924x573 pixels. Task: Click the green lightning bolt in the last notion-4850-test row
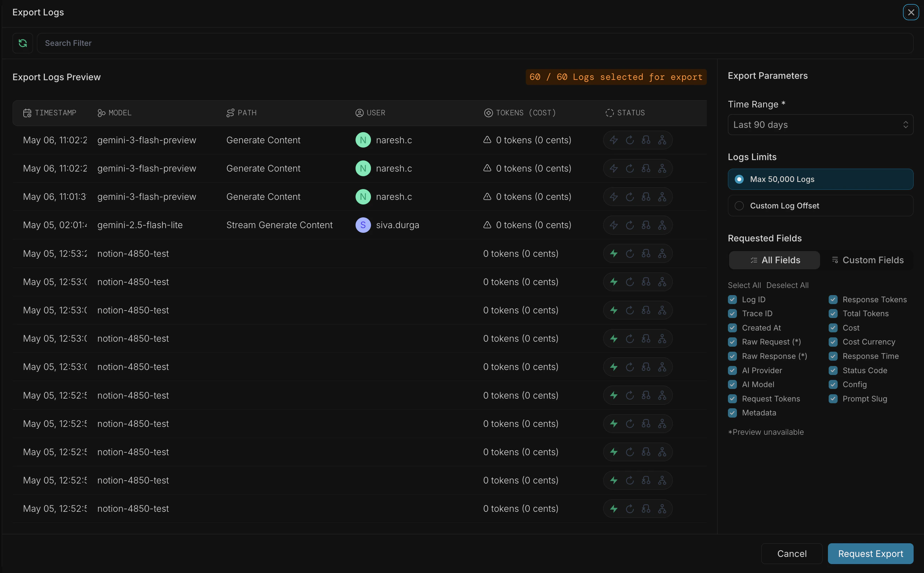tap(614, 509)
